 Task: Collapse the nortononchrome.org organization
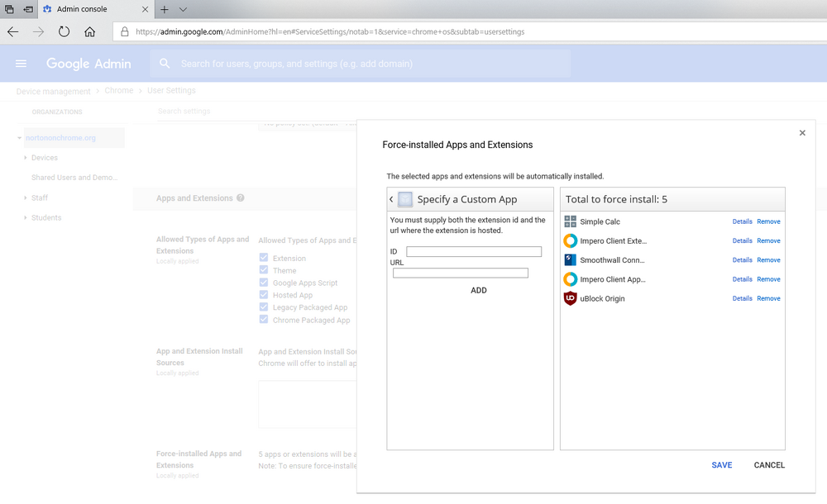click(20, 138)
